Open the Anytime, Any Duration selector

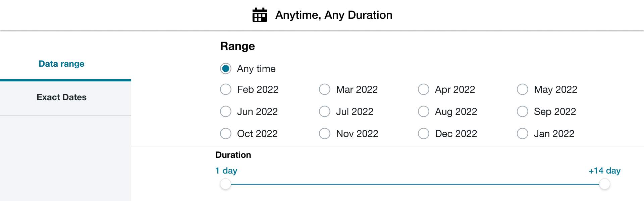tap(322, 15)
